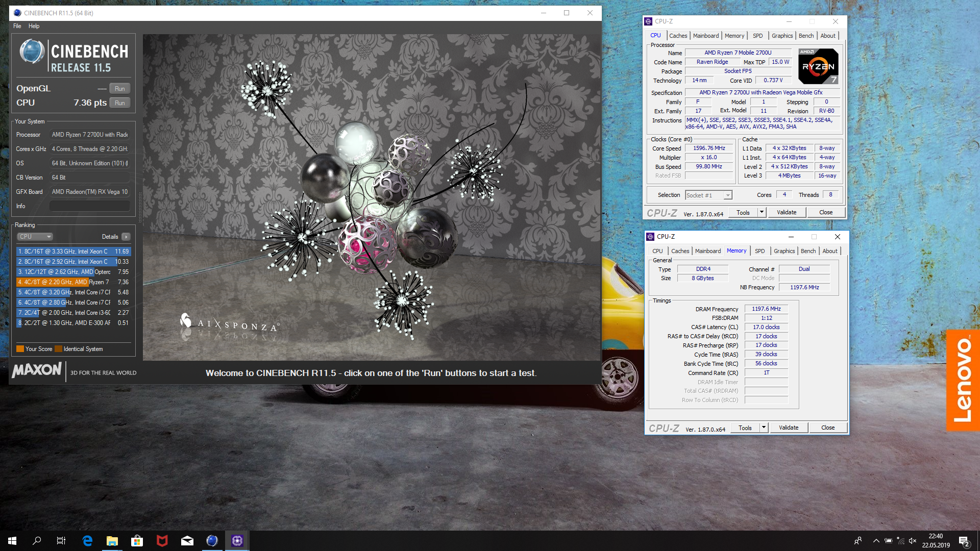Open Wi-Fi network tray icon
Viewport: 980px width, 551px height.
(901, 541)
